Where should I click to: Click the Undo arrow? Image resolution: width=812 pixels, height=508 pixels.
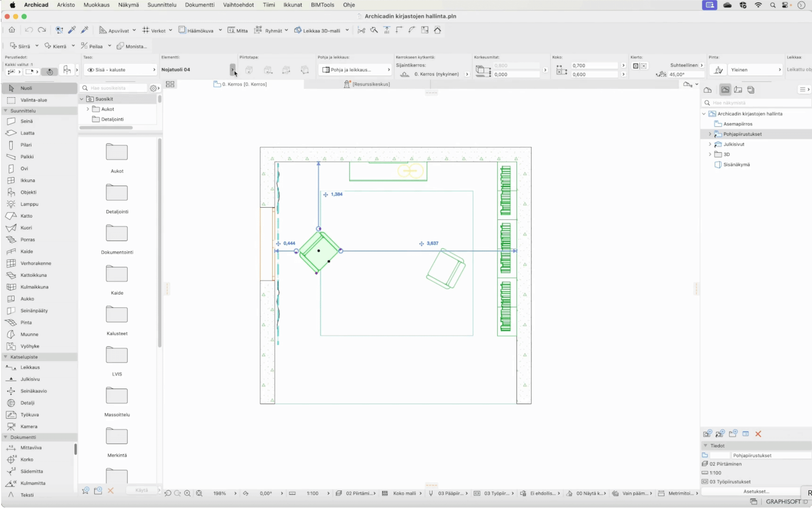[28, 30]
